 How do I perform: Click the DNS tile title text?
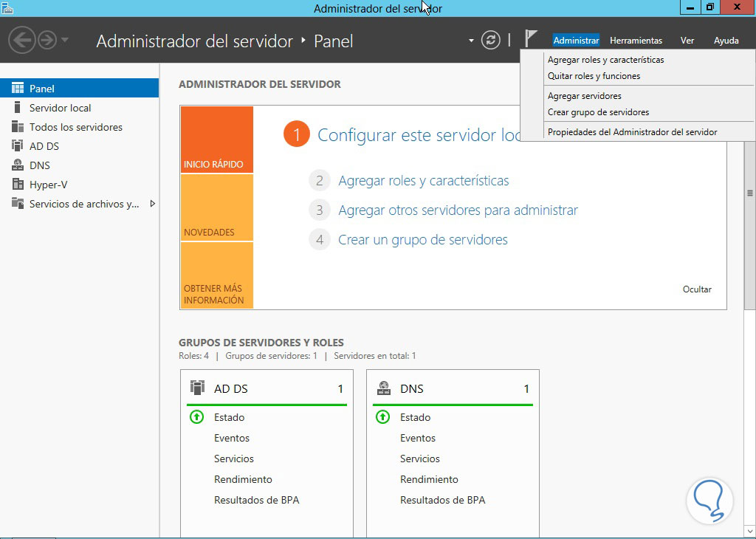click(412, 388)
